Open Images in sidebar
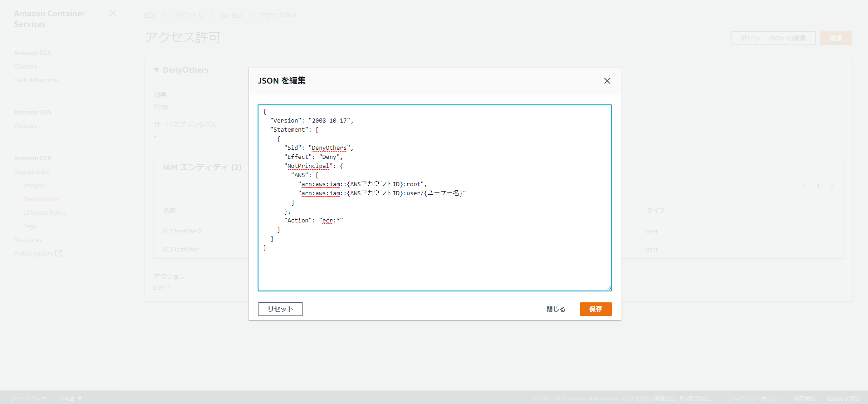 (x=34, y=185)
